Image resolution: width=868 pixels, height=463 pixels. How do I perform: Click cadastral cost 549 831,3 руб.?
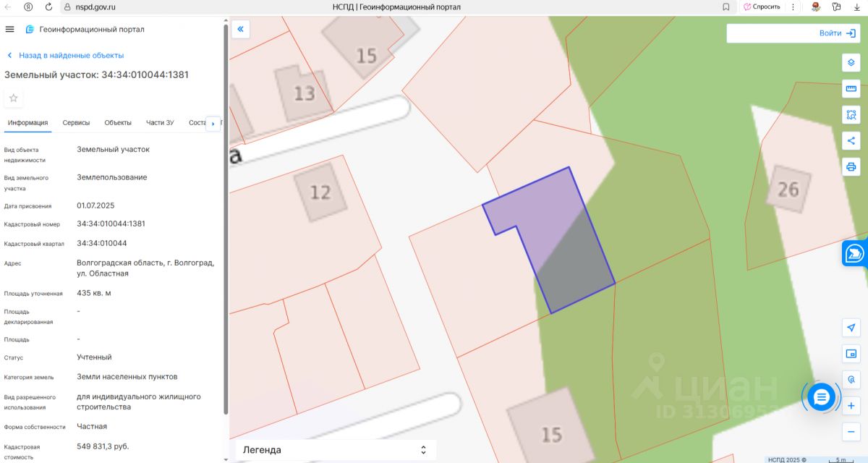coord(103,446)
